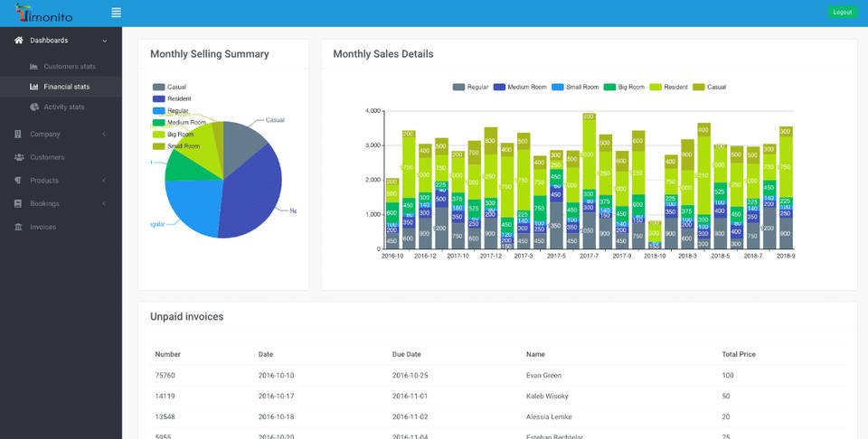Image resolution: width=868 pixels, height=439 pixels.
Task: Collapse the Dashboards menu chevron
Action: [105, 41]
